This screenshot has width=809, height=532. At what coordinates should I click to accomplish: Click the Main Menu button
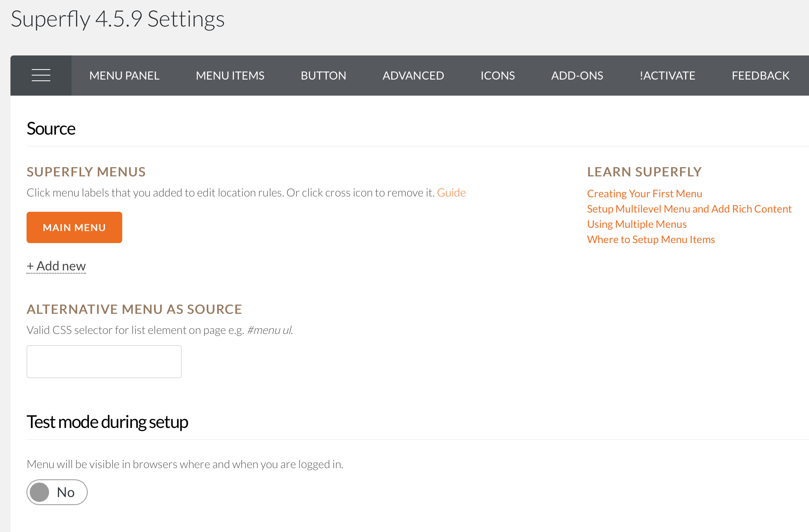coord(74,227)
